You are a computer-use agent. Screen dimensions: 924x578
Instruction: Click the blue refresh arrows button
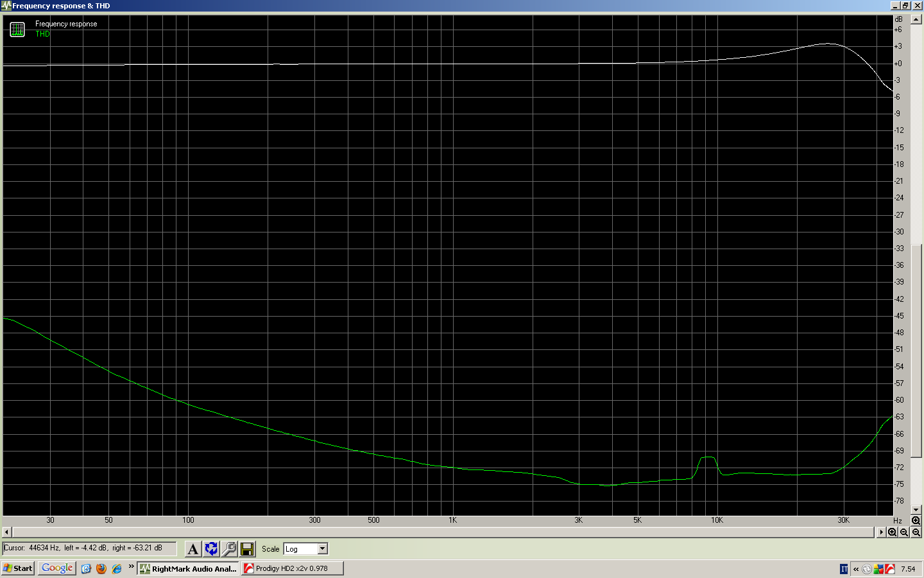(x=211, y=548)
